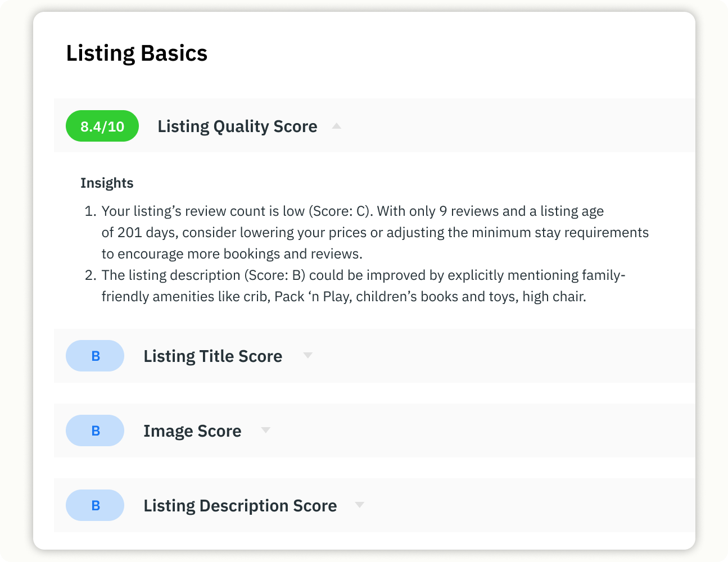Click the green 8.4/10 score badge
Image resolution: width=728 pixels, height=562 pixels.
(102, 126)
